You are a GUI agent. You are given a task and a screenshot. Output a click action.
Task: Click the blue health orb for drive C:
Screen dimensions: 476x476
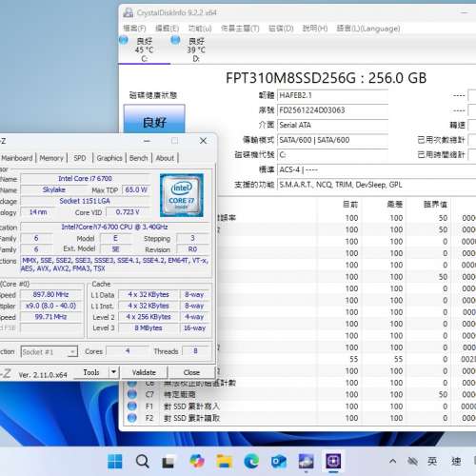click(x=124, y=40)
